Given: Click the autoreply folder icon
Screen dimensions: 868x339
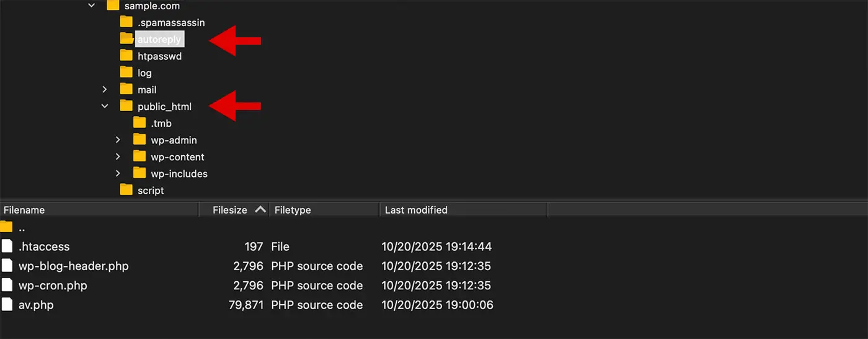Looking at the screenshot, I should pyautogui.click(x=126, y=39).
